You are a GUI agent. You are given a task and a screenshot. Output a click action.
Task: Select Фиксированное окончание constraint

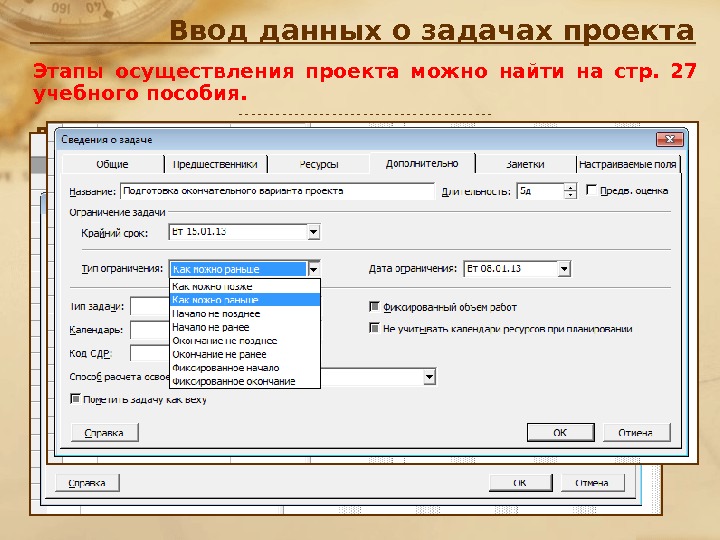coord(245,381)
